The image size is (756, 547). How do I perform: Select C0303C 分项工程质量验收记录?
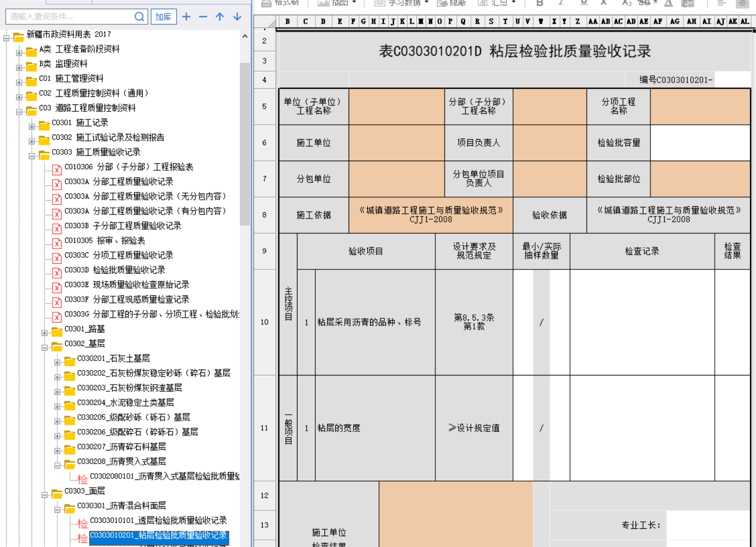coord(118,255)
